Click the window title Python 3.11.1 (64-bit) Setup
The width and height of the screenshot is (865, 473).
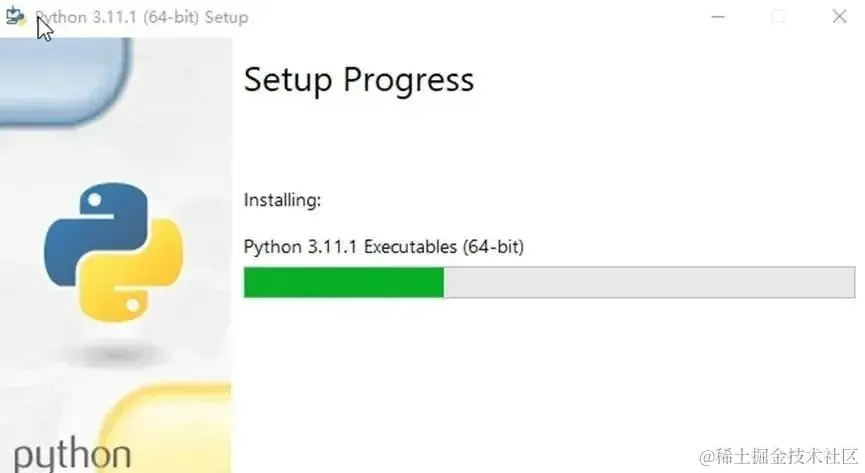click(x=142, y=17)
